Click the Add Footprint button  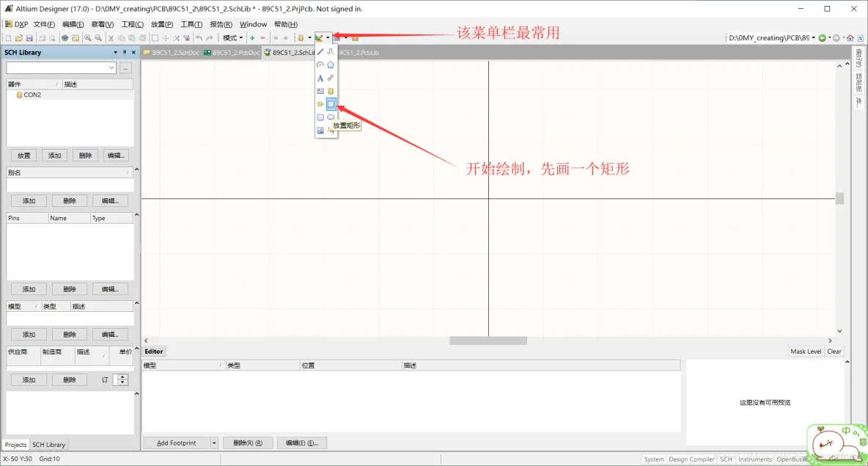click(x=177, y=443)
